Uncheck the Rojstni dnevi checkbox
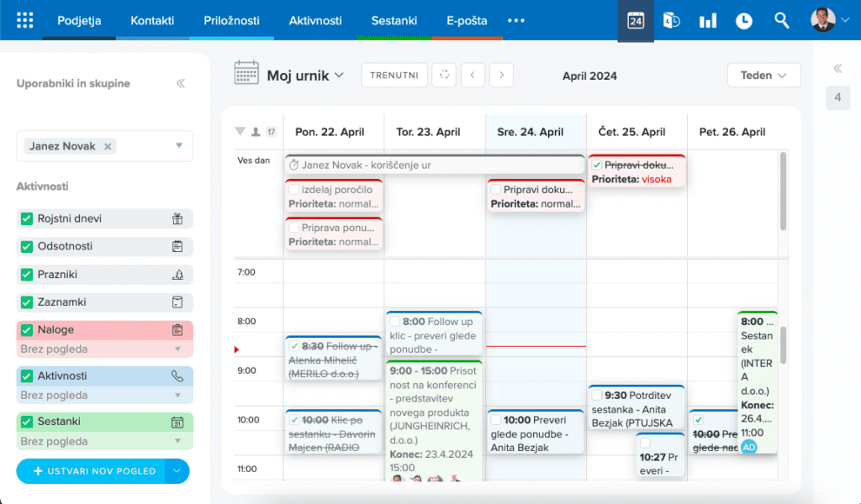 [27, 219]
